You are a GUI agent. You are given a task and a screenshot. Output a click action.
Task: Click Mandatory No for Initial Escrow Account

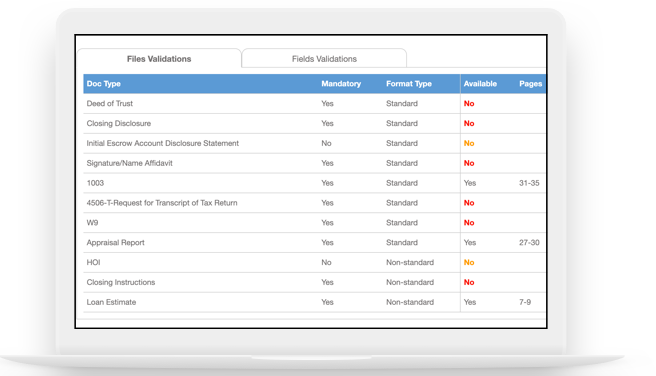tap(326, 143)
